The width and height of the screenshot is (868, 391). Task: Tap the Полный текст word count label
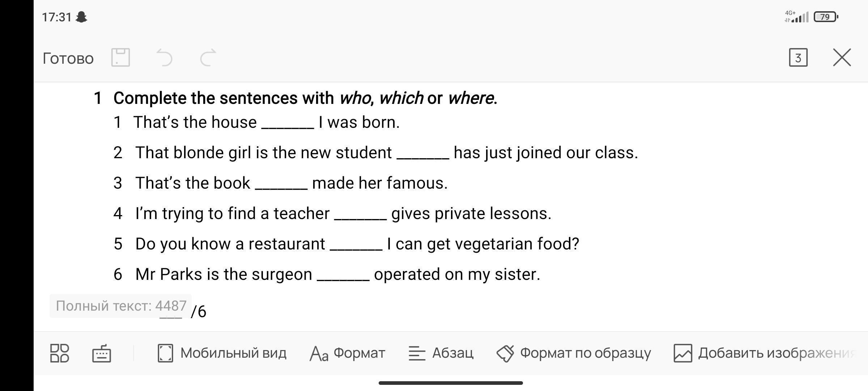[121, 306]
